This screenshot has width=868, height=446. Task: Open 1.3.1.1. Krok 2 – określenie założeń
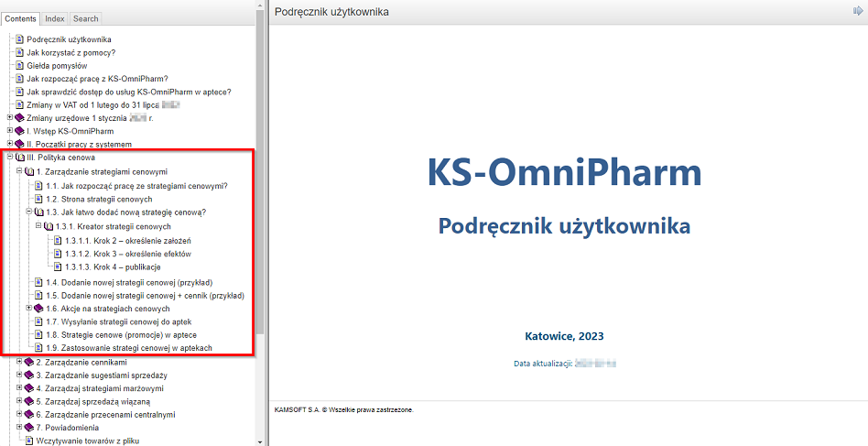coord(128,241)
